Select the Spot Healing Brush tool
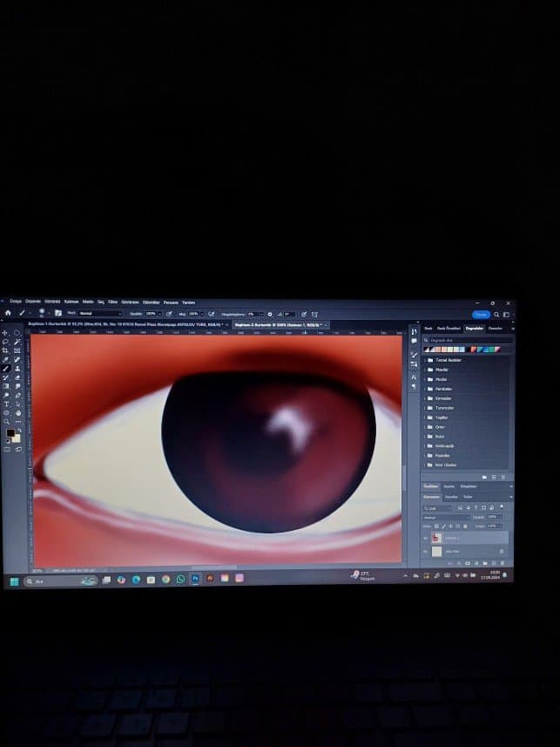Viewport: 560px width, 747px height. tap(17, 360)
